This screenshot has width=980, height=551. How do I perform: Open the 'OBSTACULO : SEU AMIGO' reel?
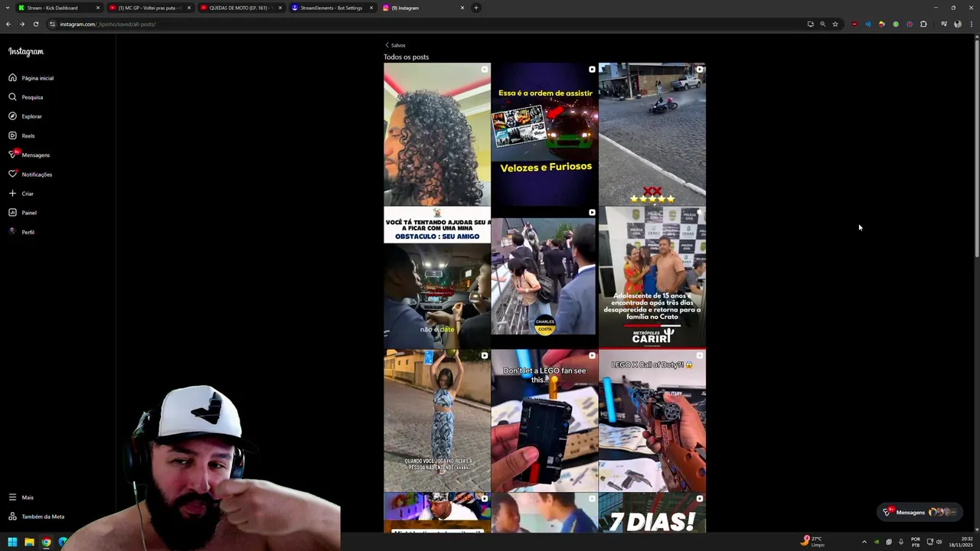(x=437, y=278)
